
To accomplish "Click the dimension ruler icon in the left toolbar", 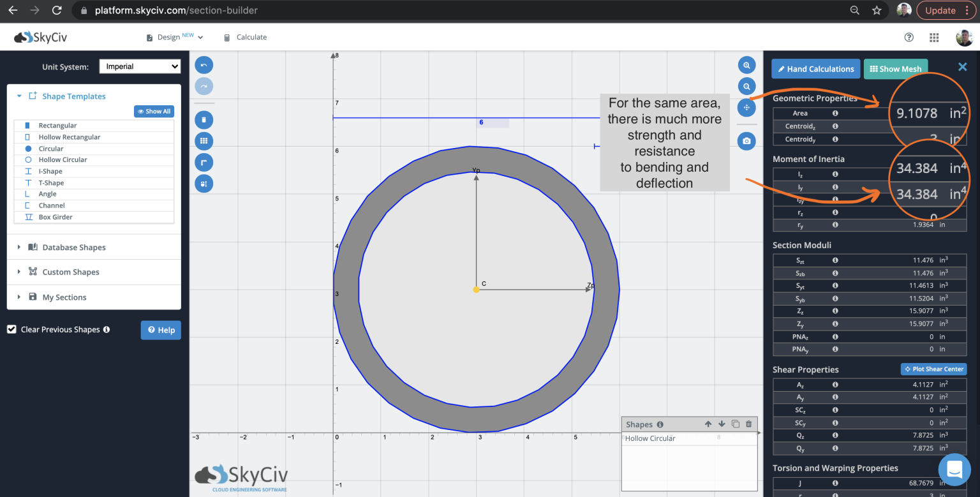I will tap(204, 162).
